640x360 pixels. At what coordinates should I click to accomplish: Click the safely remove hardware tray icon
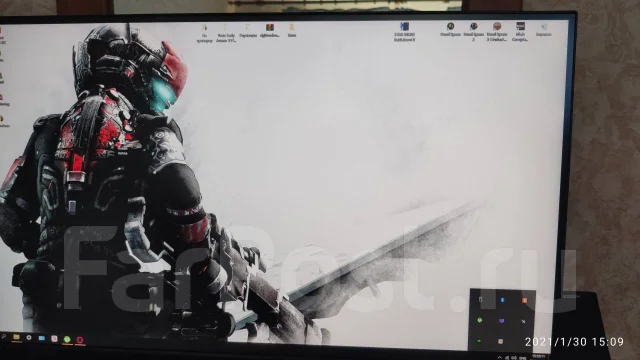click(x=481, y=300)
